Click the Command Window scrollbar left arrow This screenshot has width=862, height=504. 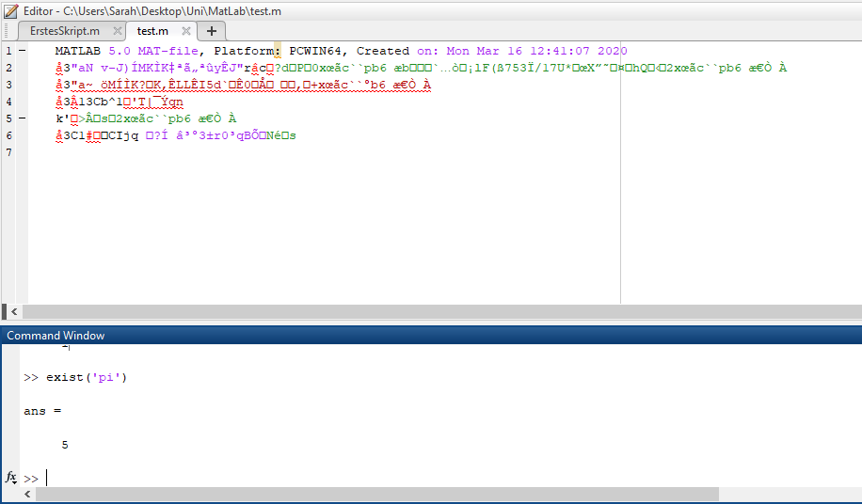pyautogui.click(x=27, y=495)
